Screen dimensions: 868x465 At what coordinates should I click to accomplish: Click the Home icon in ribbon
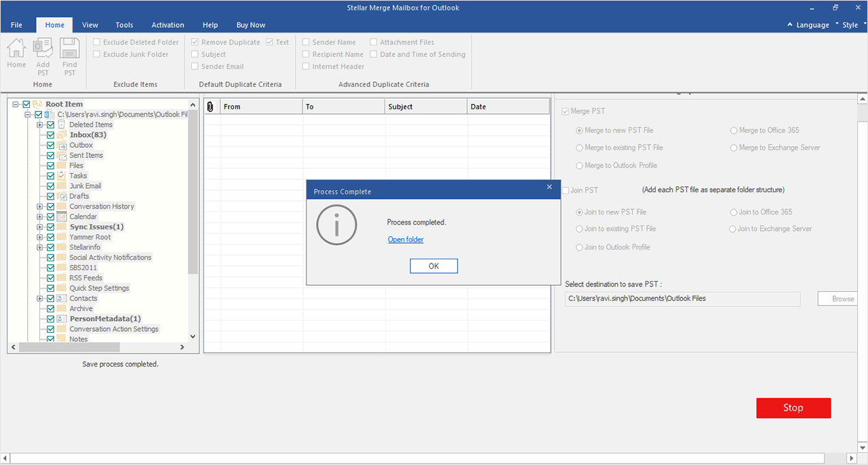tap(16, 49)
